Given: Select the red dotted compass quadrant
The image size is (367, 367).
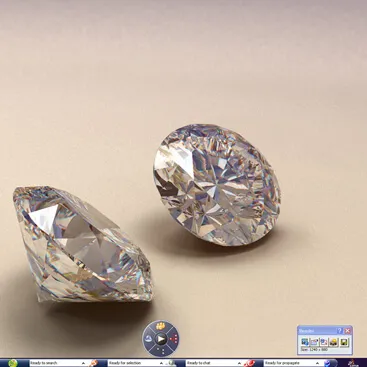Looking at the screenshot, I should (173, 339).
